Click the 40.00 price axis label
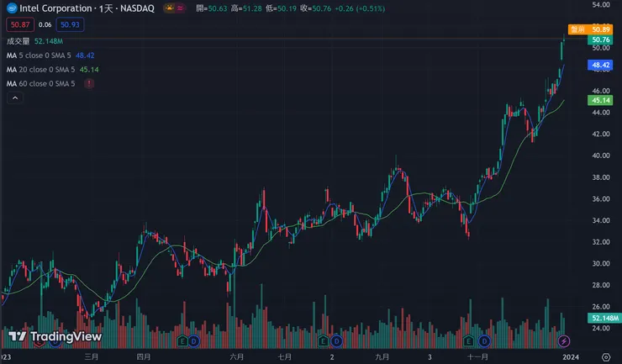 point(601,156)
